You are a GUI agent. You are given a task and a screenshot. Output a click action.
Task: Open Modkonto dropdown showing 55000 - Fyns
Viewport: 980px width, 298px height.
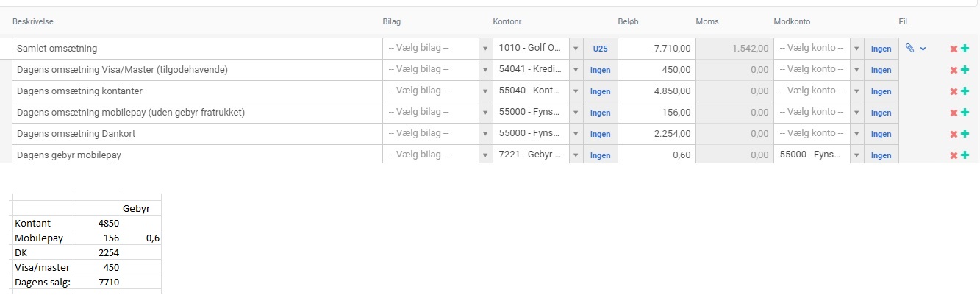[x=856, y=155]
